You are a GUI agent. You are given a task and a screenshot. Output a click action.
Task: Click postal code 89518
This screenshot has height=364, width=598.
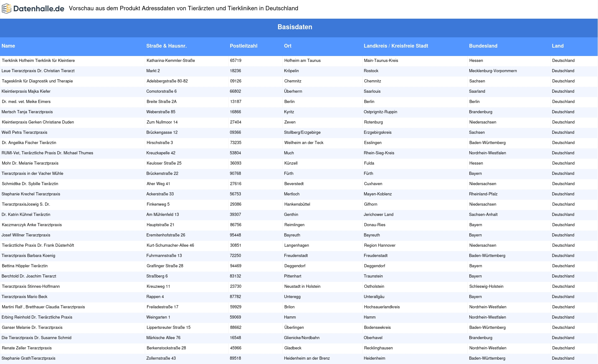[235, 358]
